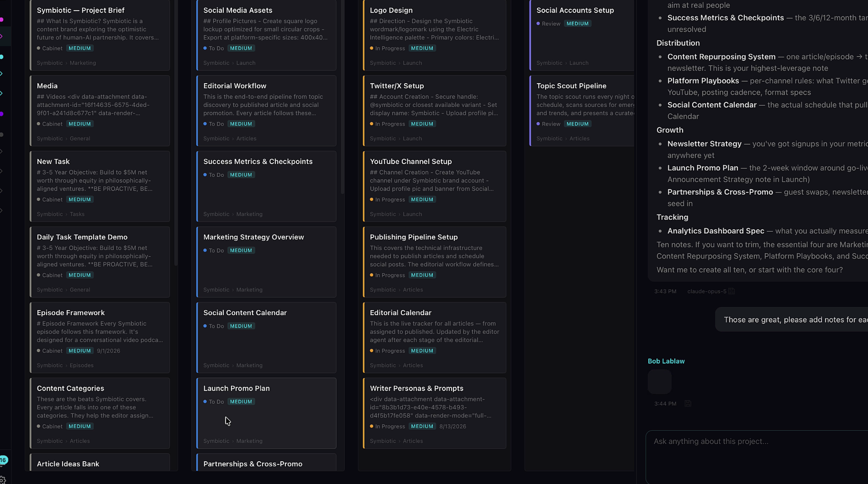The width and height of the screenshot is (868, 484).
Task: Open settings via the gear icon
Action: point(3,480)
